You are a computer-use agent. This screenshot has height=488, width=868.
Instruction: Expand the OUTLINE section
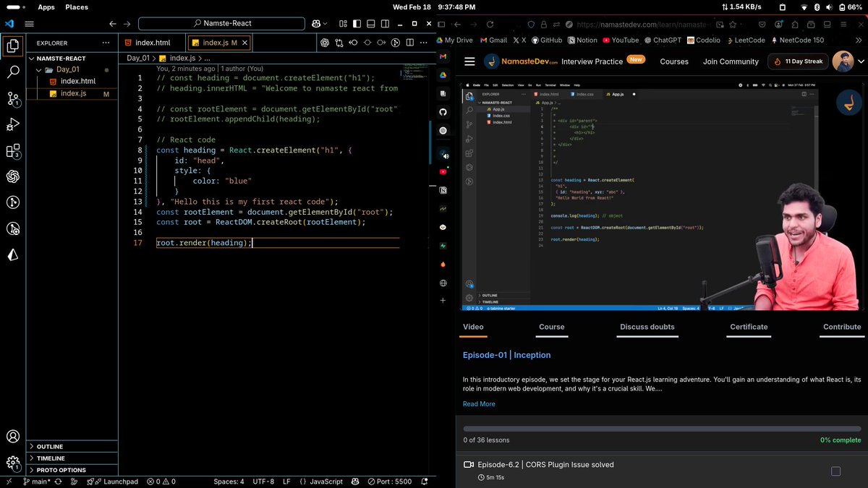click(72, 447)
